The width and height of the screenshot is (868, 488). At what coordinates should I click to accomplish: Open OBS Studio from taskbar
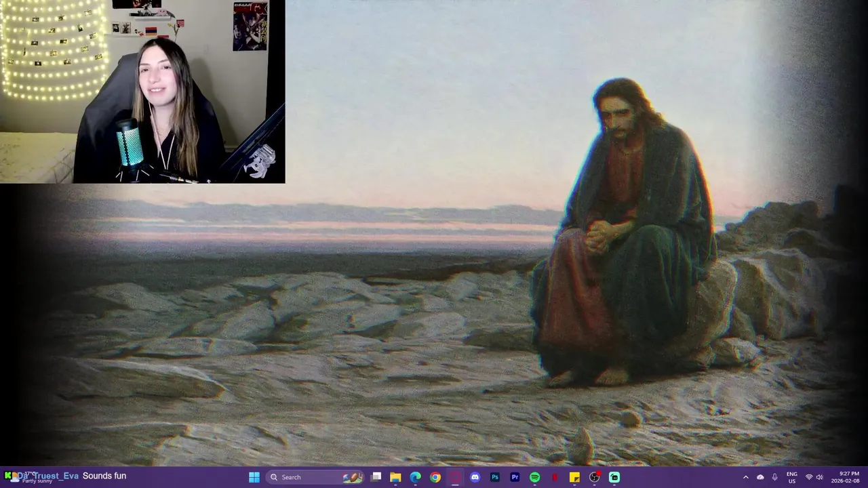pos(595,477)
